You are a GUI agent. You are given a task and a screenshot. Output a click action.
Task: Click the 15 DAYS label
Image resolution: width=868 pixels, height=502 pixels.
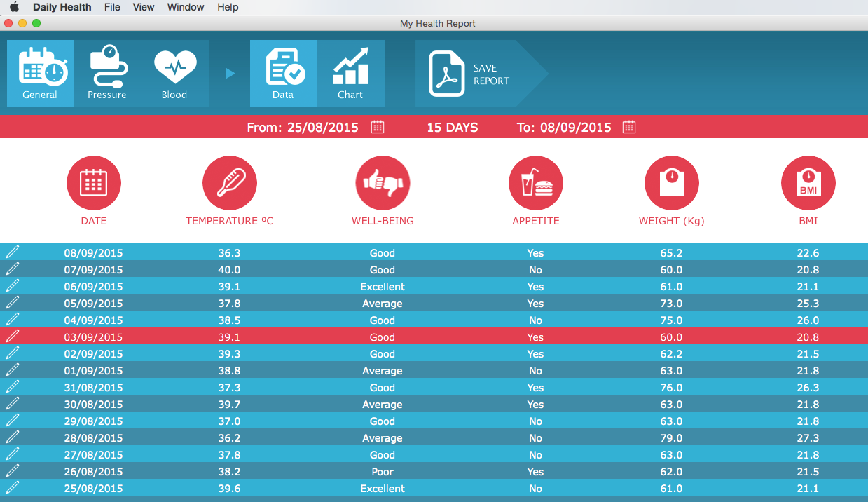(x=453, y=127)
